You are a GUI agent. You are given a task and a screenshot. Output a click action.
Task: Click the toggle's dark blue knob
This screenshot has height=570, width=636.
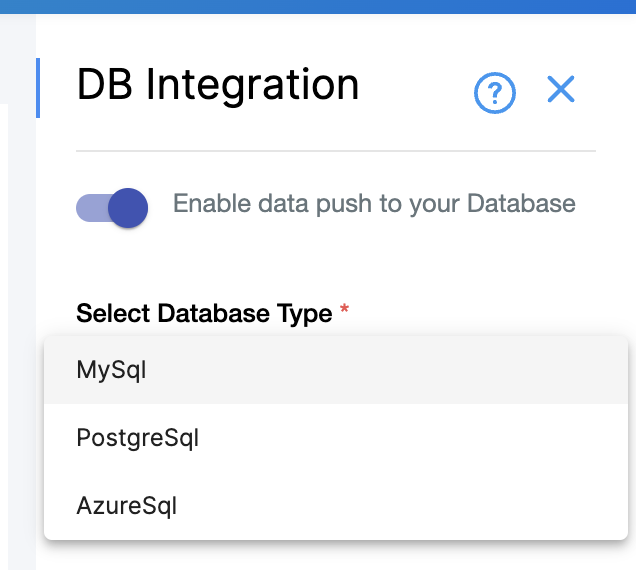[127, 207]
